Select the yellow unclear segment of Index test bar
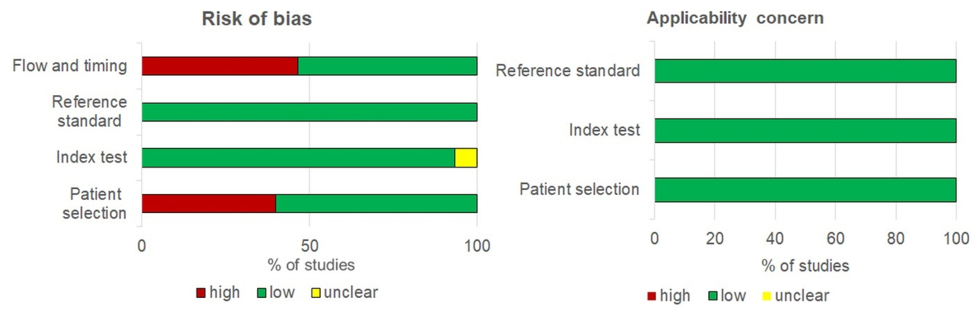 [466, 158]
